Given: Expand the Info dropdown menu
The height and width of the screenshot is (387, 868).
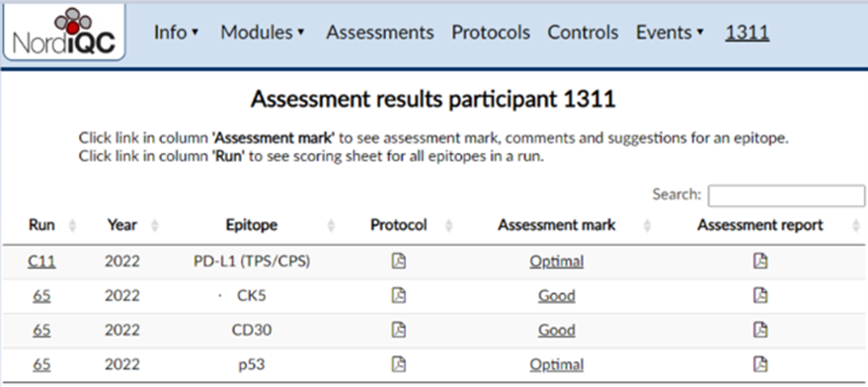Looking at the screenshot, I should [176, 33].
